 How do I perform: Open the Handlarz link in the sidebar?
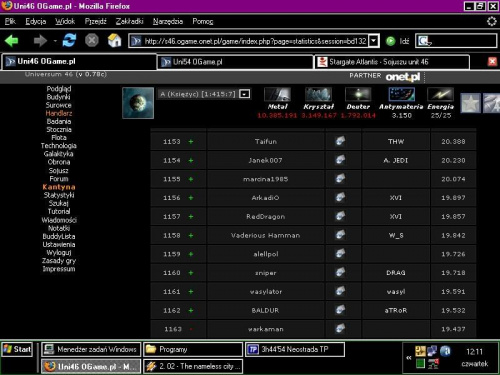pos(59,113)
